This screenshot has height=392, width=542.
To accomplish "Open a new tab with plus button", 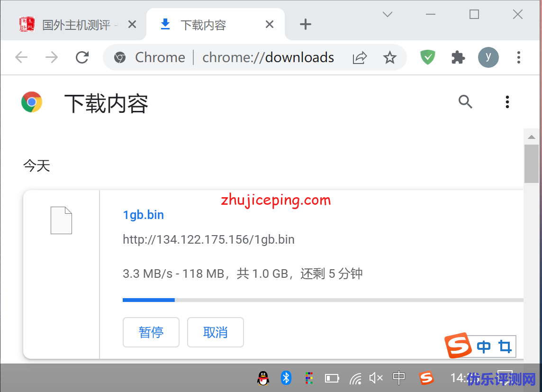I will click(x=306, y=25).
